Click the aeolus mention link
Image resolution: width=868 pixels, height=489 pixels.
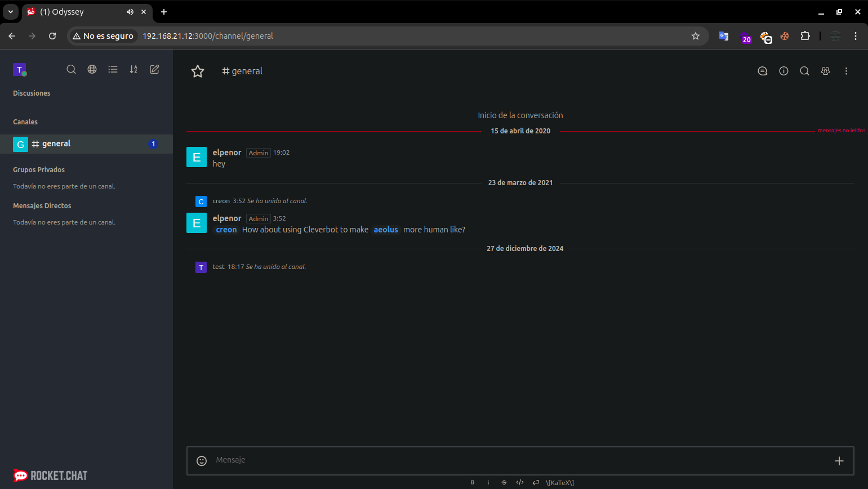[386, 230]
